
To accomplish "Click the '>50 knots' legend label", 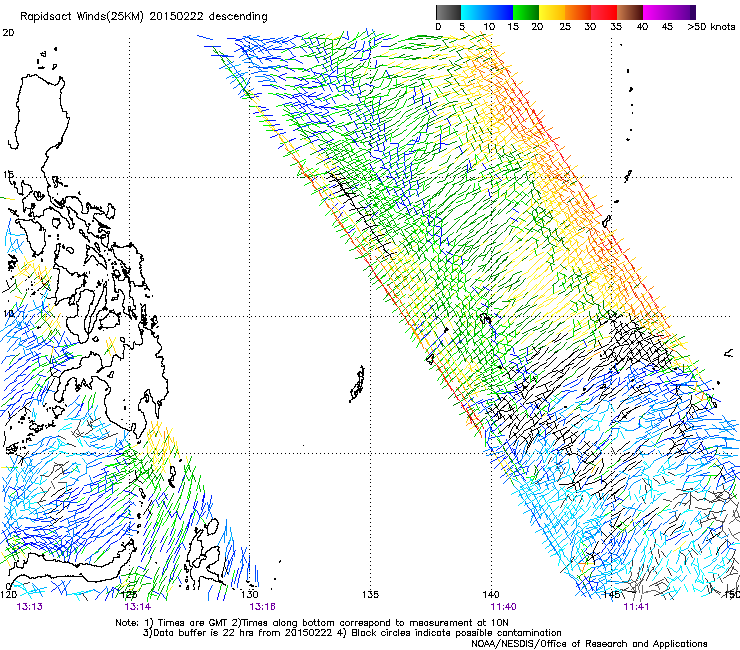I will pyautogui.click(x=711, y=27).
